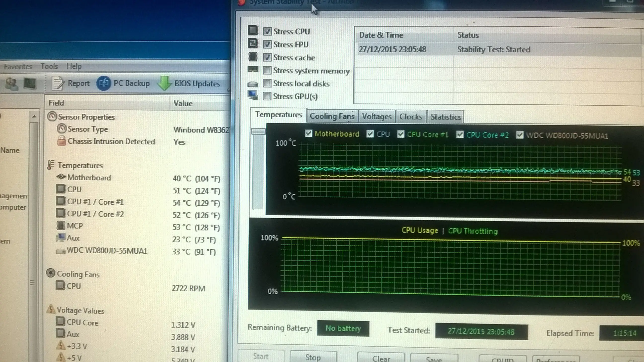644x362 pixels.
Task: Click the Stress CPU chip icon
Action: pos(253,30)
